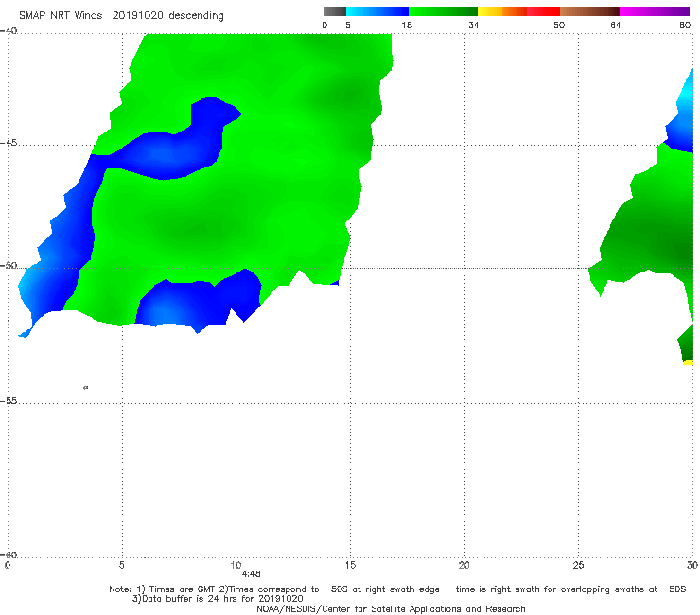Click the longitude label '25' on bottom axis
Image resolution: width=700 pixels, height=615 pixels.
[578, 565]
